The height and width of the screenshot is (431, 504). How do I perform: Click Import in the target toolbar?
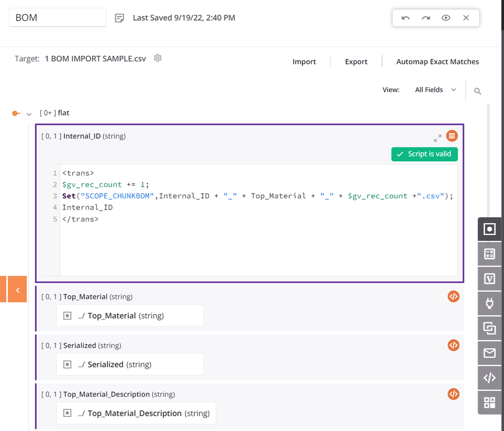tap(304, 61)
